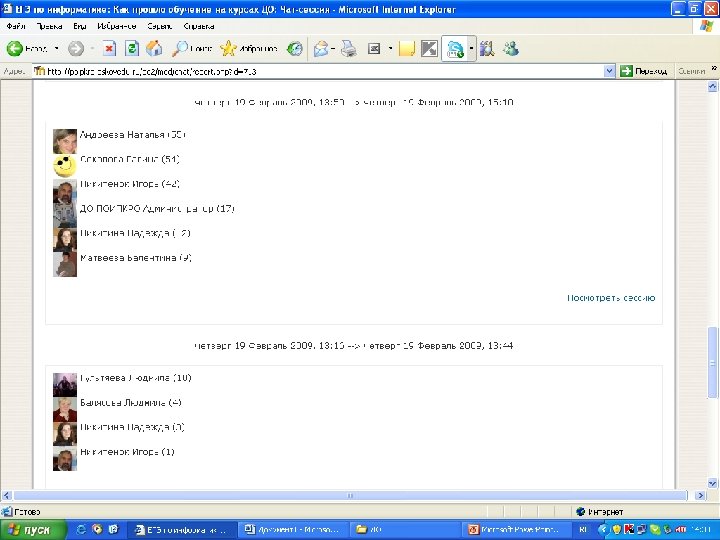Click the yellow note toolbar icon

click(x=406, y=48)
